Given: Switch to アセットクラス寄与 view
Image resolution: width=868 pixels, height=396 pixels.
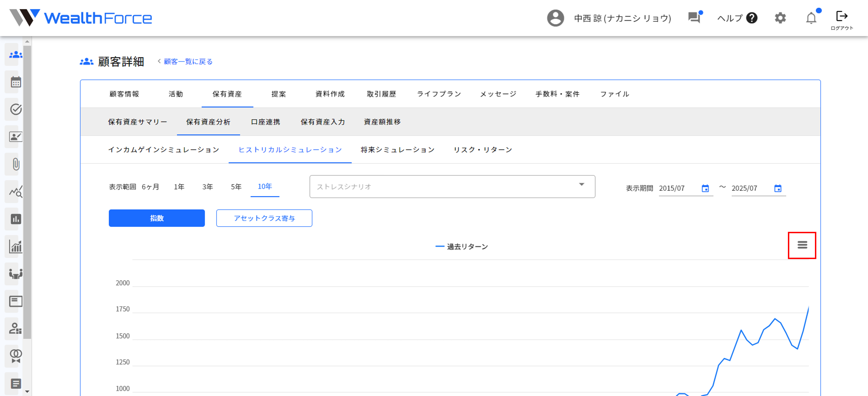Looking at the screenshot, I should [264, 218].
